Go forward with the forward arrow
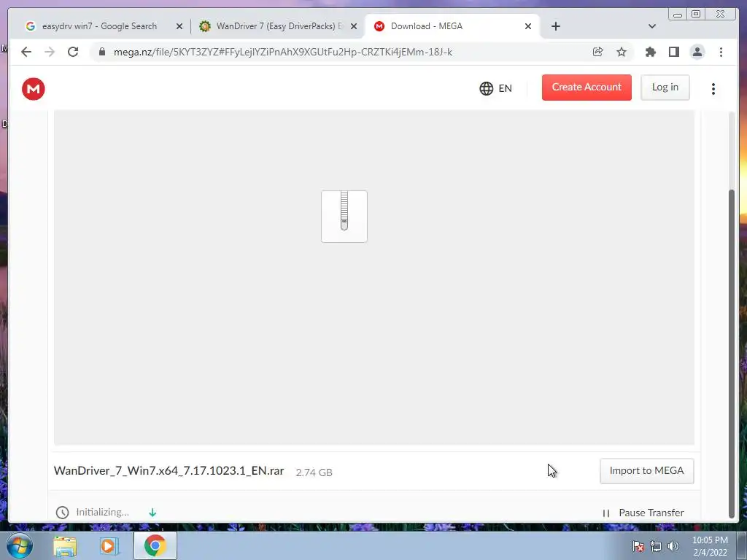747x560 pixels. point(50,52)
